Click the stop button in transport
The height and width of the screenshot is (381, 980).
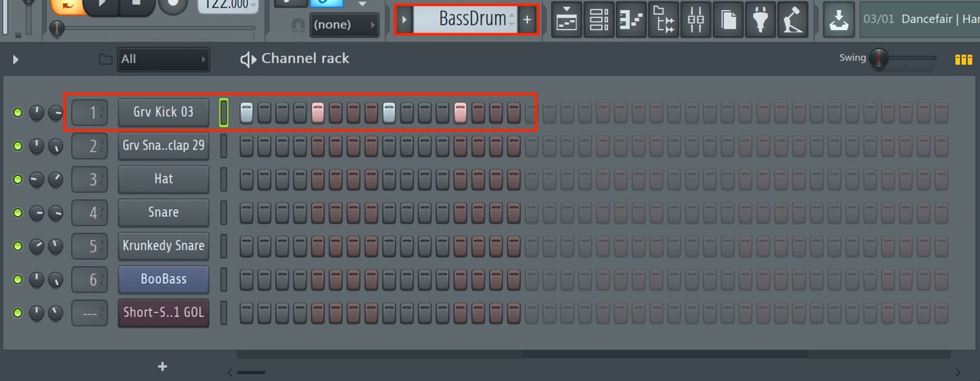(137, 6)
